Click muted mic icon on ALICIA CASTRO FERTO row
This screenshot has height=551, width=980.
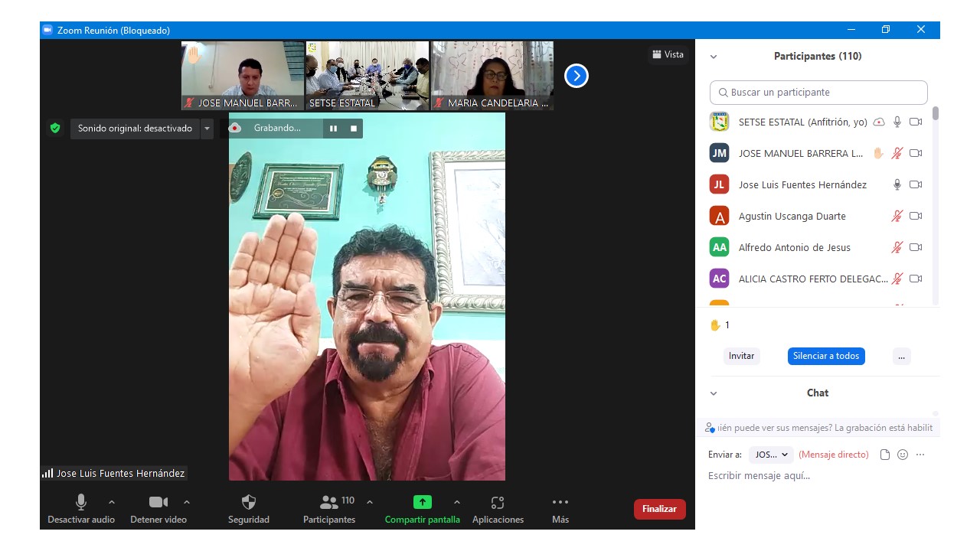897,279
